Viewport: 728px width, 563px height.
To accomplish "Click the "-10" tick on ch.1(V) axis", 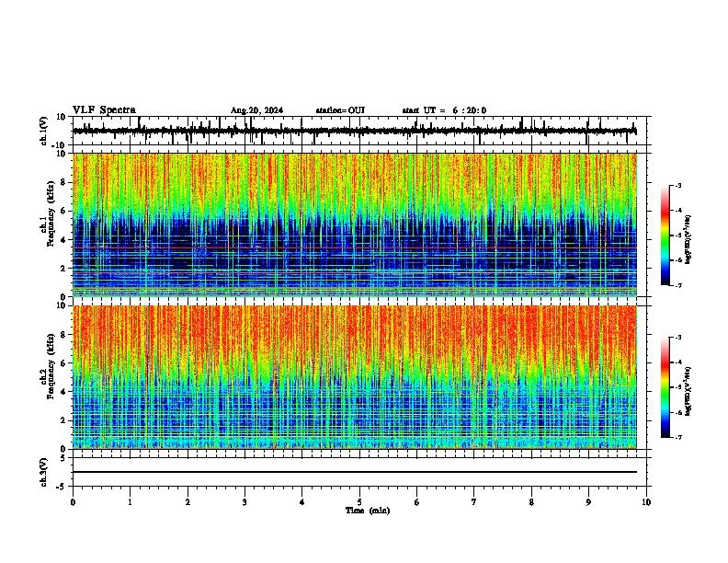I will coord(59,145).
